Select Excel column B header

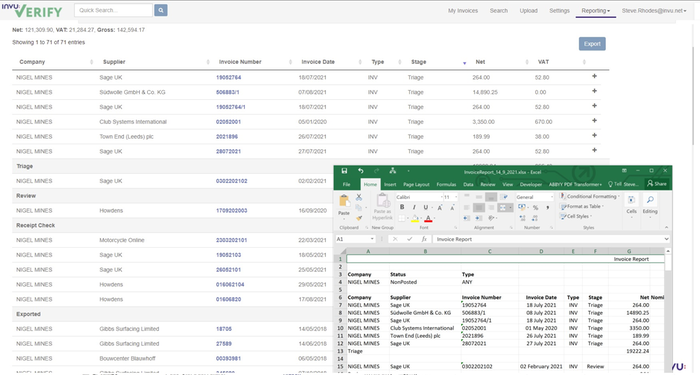coord(425,251)
